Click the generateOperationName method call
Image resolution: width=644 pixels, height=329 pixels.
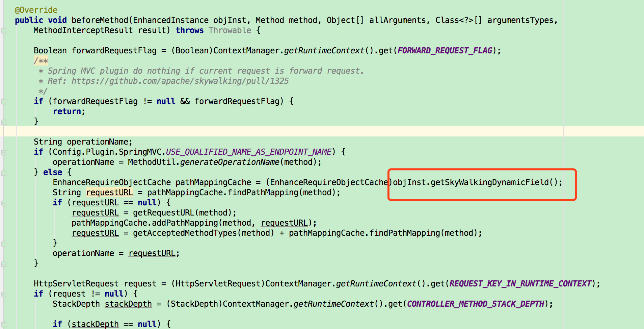click(230, 162)
